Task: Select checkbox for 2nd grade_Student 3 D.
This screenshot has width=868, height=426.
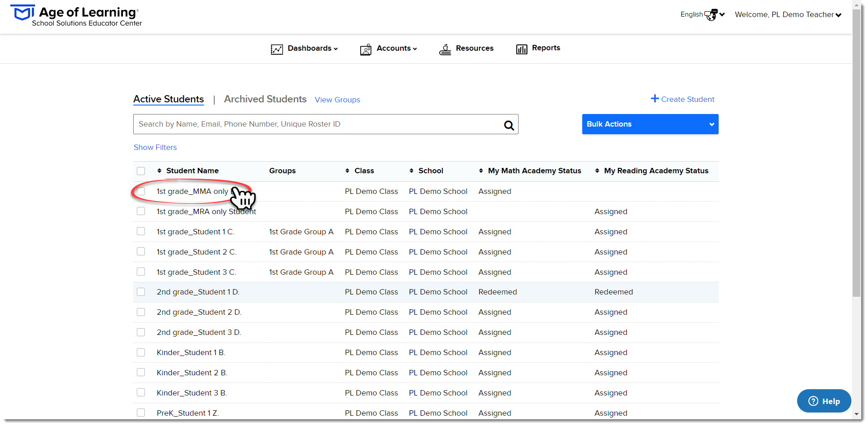Action: tap(141, 332)
